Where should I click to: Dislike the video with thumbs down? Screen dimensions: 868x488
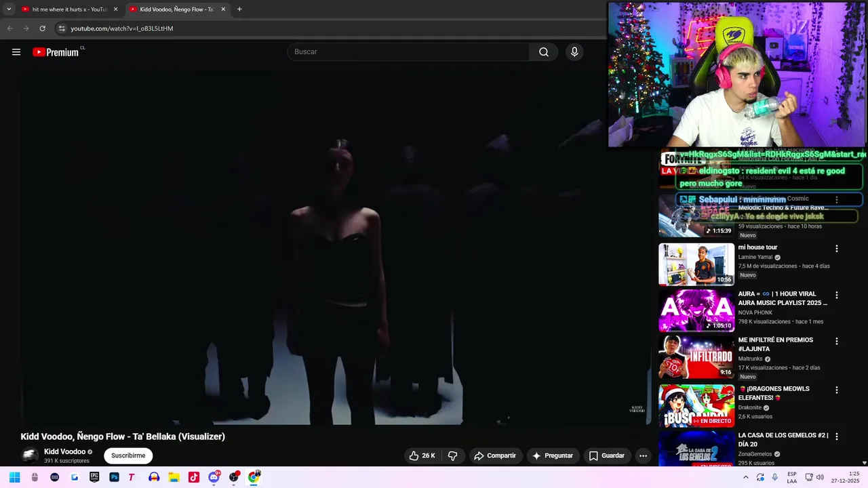[453, 455]
